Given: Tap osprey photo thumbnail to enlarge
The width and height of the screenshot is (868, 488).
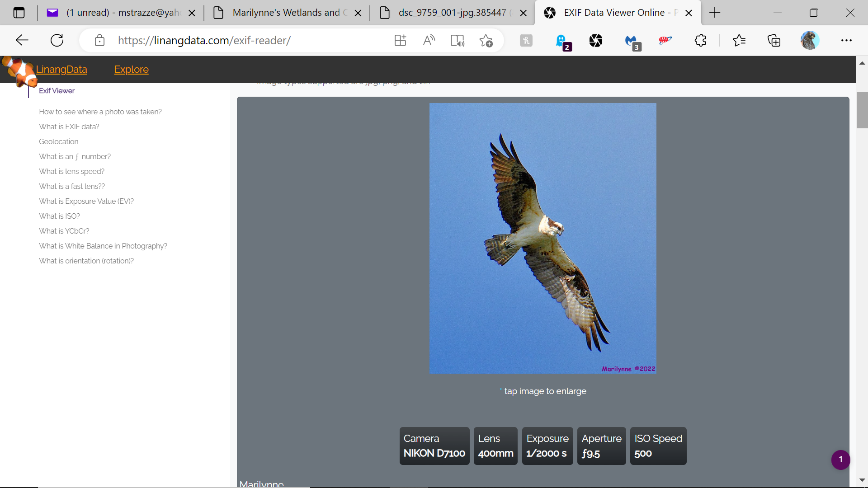Looking at the screenshot, I should pos(542,238).
